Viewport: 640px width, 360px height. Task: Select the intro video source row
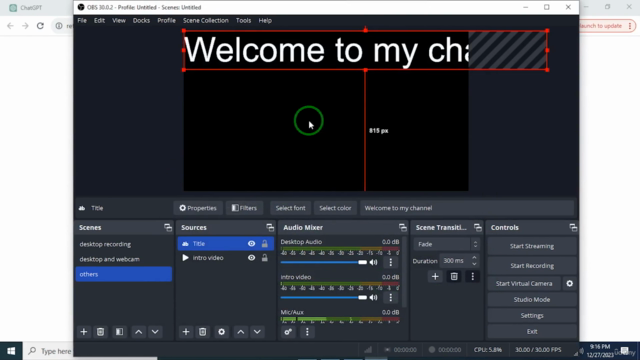[225, 258]
